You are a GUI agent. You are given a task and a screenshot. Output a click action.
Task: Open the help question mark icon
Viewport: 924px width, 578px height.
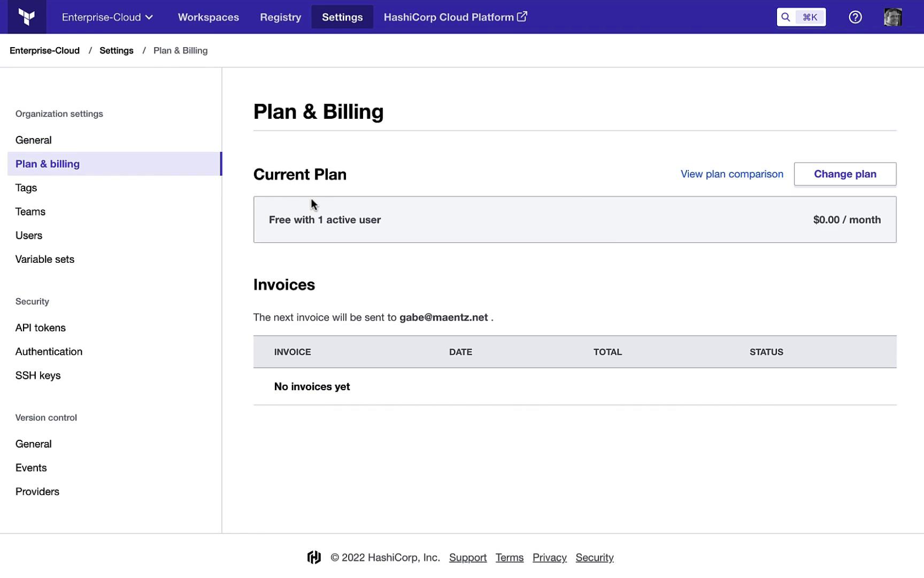[855, 17]
